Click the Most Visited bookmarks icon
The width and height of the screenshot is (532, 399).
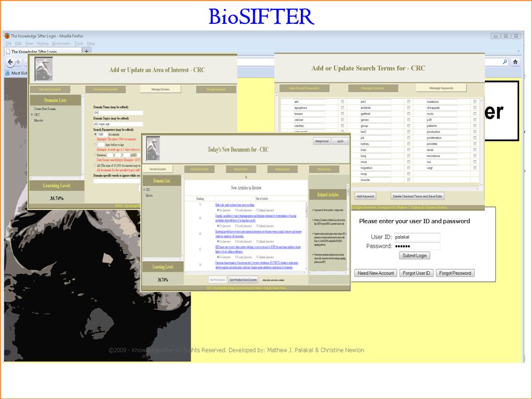7,73
